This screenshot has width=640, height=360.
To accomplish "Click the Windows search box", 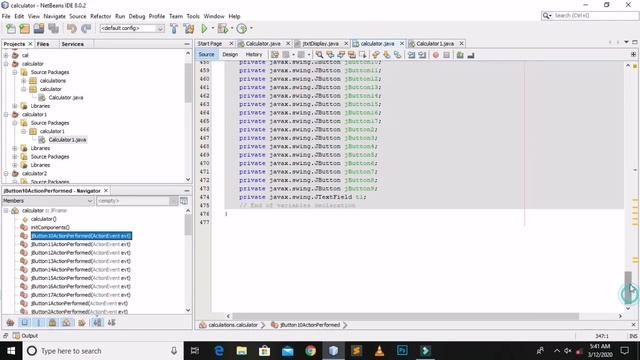I will point(102,351).
